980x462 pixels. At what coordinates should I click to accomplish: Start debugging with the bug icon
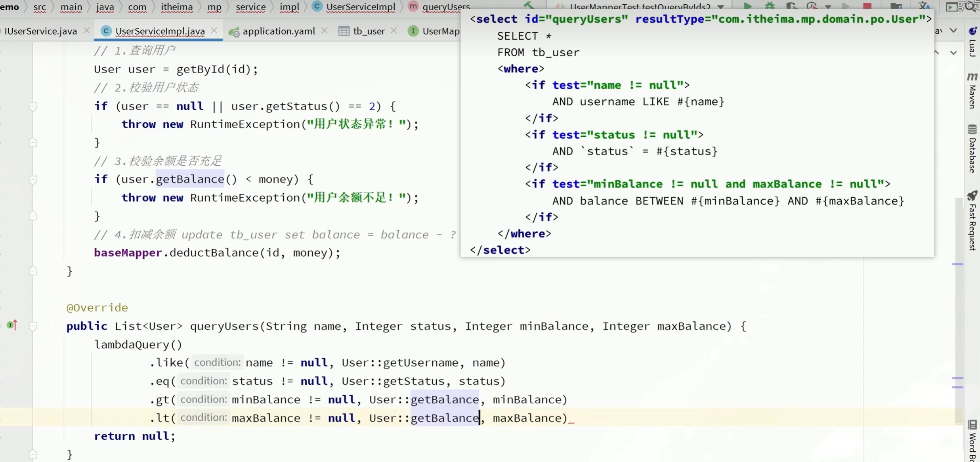point(770,6)
